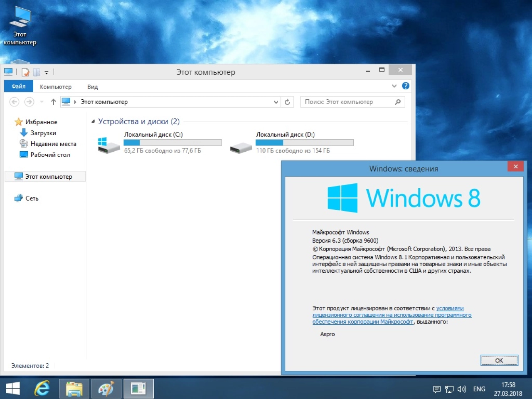Expand the ribbon with the chevron
The image size is (532, 399).
tap(394, 86)
